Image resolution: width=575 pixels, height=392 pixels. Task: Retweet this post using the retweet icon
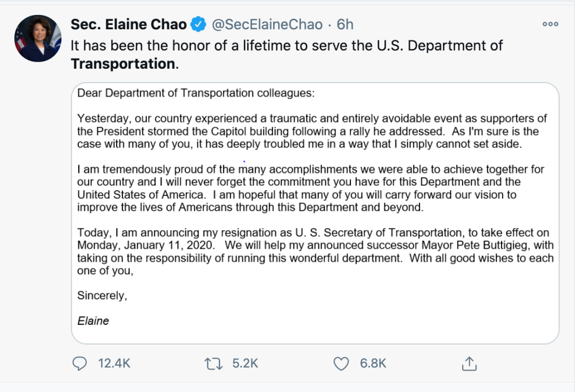pyautogui.click(x=213, y=364)
